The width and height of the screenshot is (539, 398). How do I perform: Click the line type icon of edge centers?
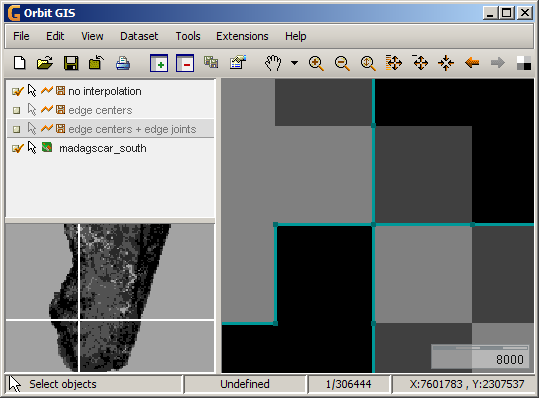(47, 109)
